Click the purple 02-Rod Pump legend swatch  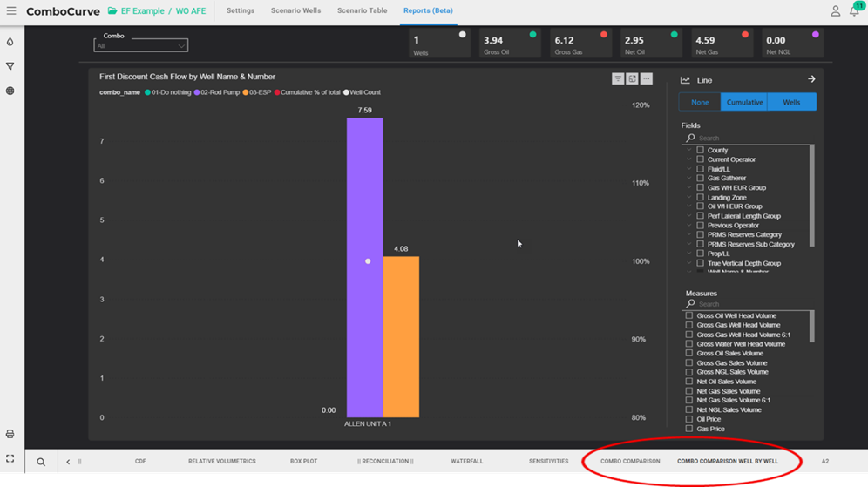coord(197,92)
